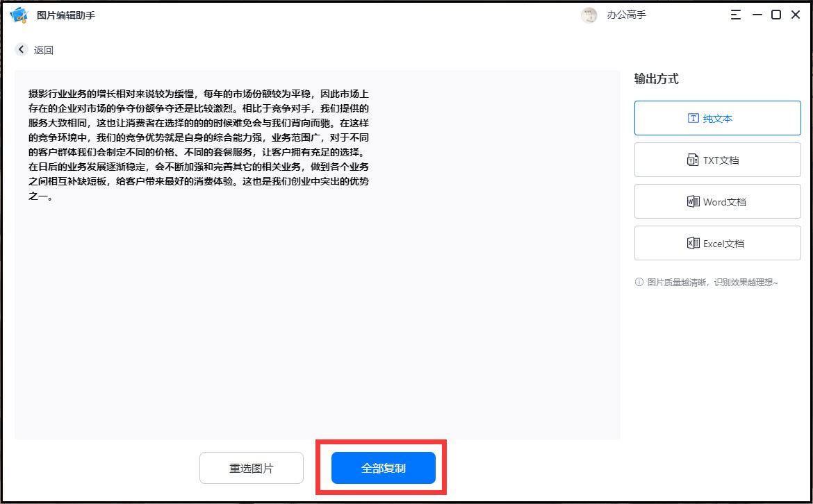Click the 返回 text link

click(44, 50)
